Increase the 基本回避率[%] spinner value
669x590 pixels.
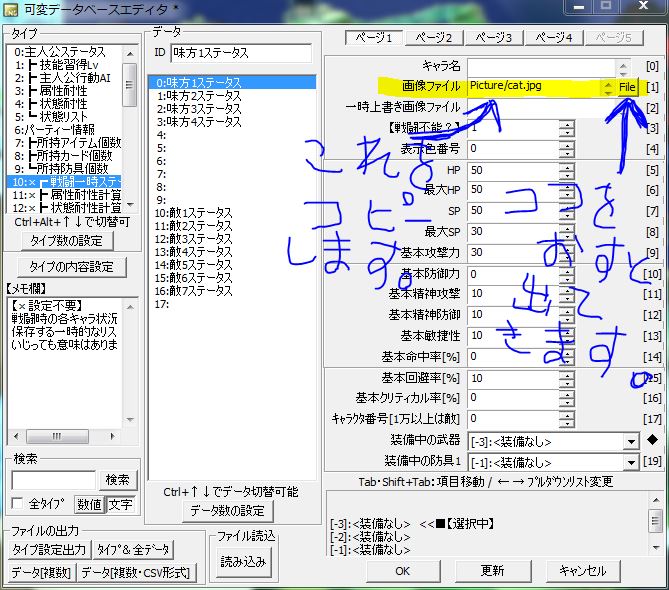pos(567,374)
